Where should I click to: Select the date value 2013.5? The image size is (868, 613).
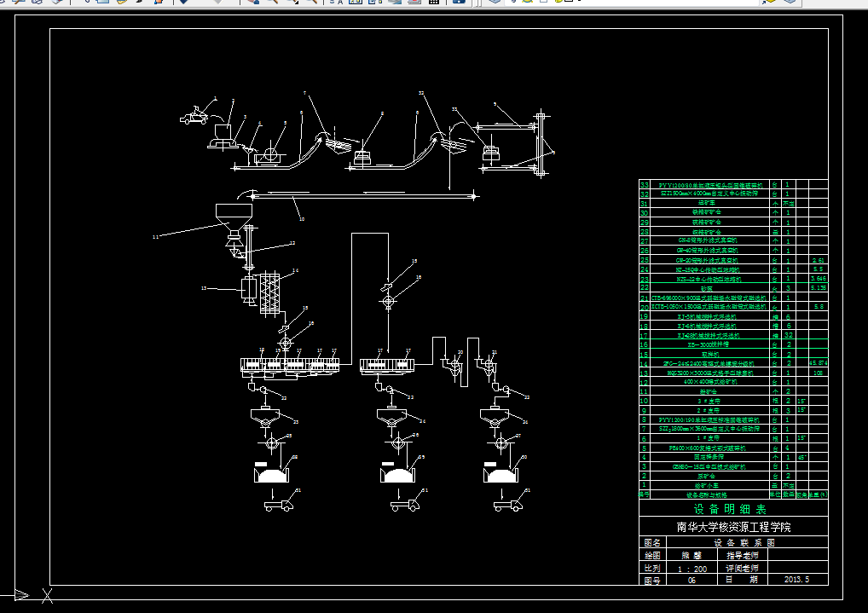click(x=796, y=579)
